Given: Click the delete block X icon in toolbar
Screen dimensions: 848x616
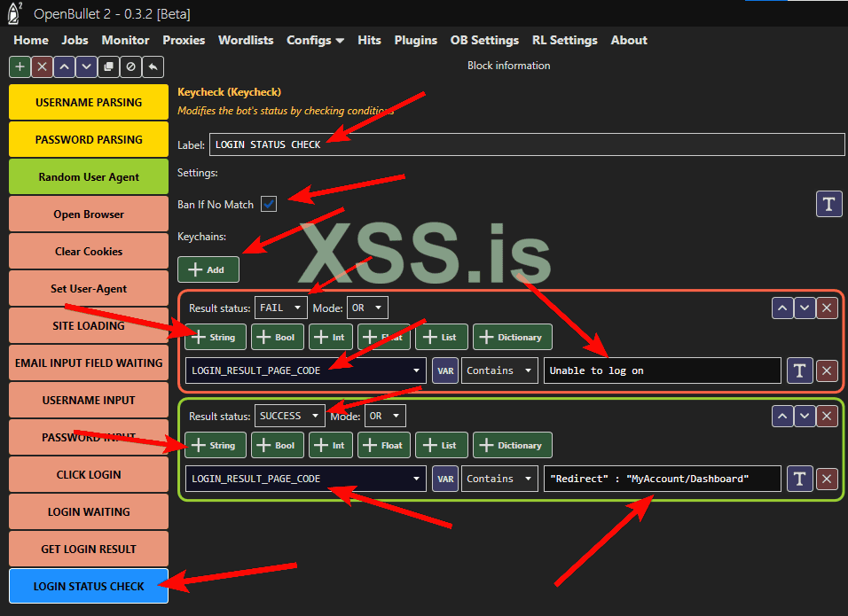Looking at the screenshot, I should tap(43, 67).
